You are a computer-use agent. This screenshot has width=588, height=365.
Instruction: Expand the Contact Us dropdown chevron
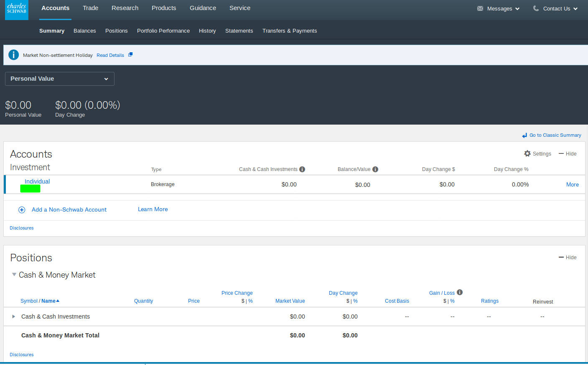click(x=575, y=9)
